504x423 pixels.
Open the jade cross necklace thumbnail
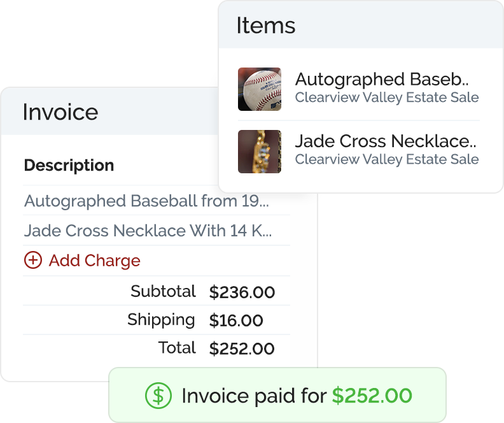coord(260,152)
